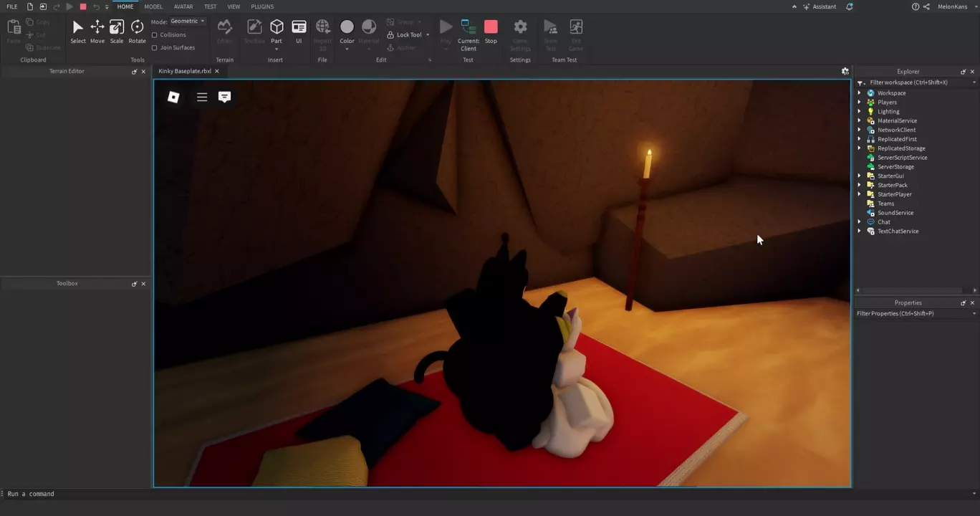Open the in-game chat icon
This screenshot has width=980, height=516.
224,97
